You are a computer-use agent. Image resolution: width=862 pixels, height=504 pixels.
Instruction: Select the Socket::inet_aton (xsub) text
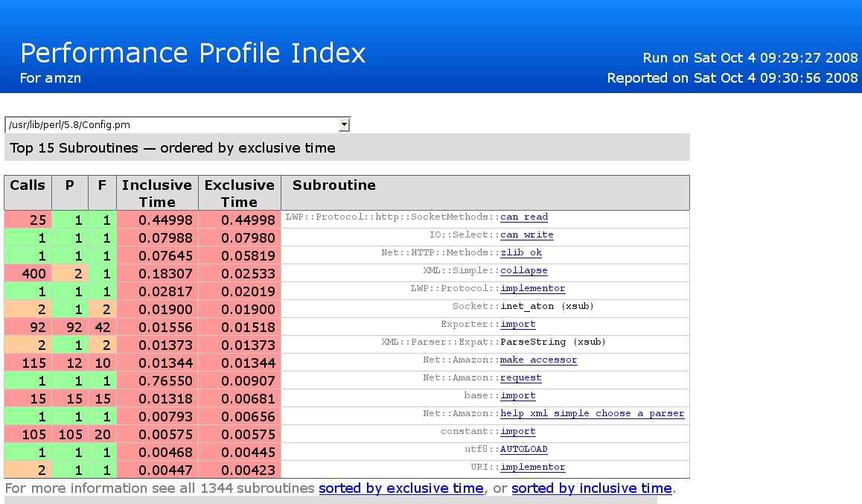tap(523, 306)
